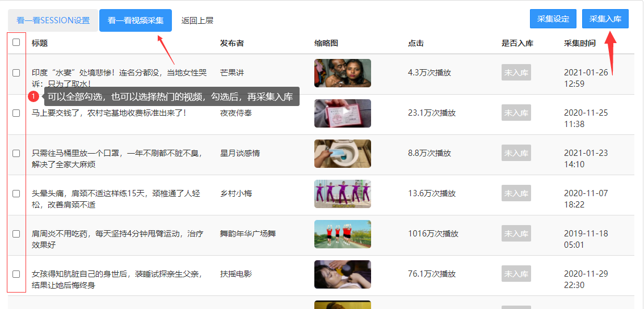Viewport: 644px width, 309px height.
Task: Open the 看一看SESSION设置 tab
Action: [x=53, y=20]
